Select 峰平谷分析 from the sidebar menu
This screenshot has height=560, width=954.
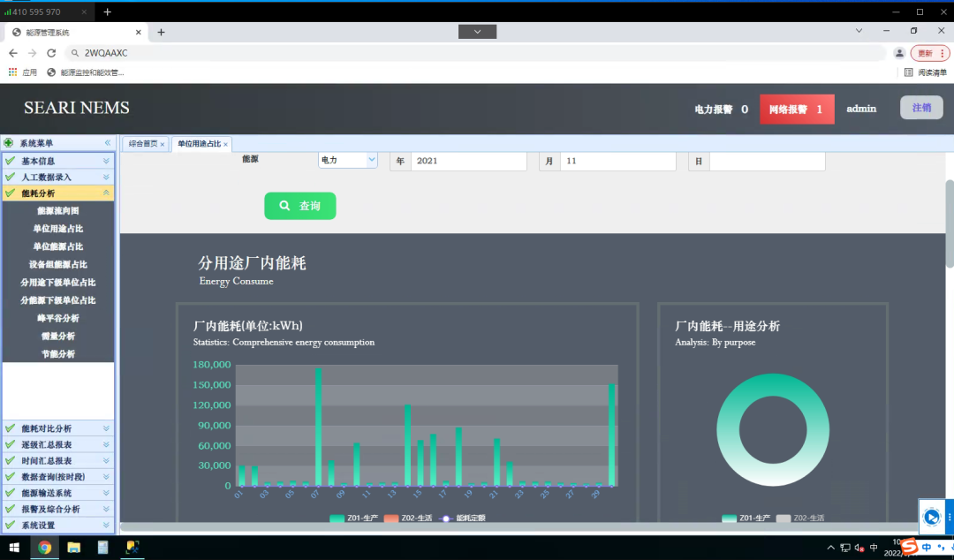tap(57, 318)
